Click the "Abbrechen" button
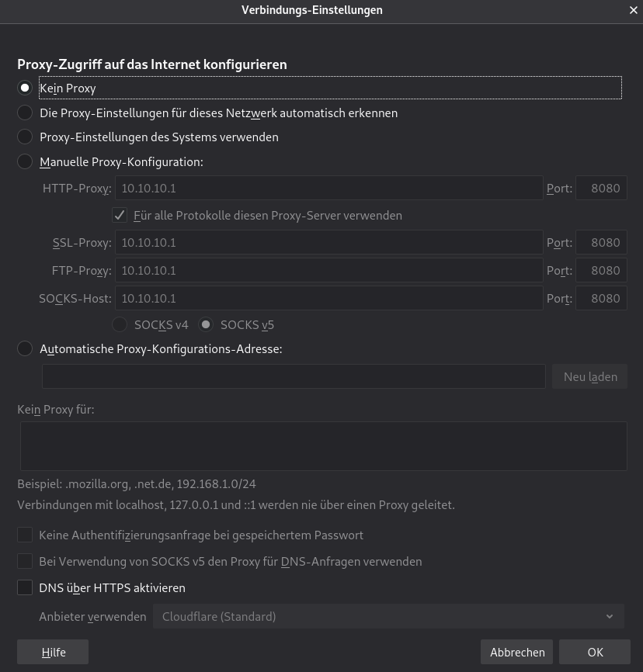 click(517, 652)
